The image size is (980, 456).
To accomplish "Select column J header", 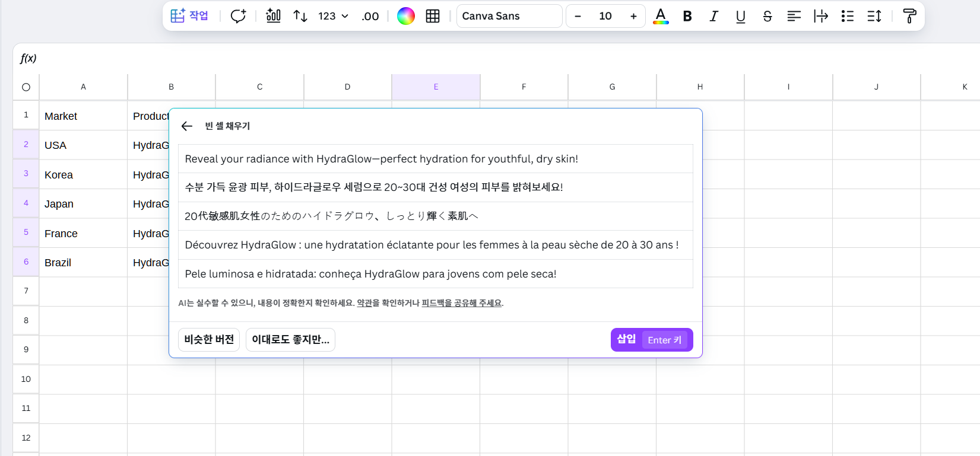I will coord(876,87).
